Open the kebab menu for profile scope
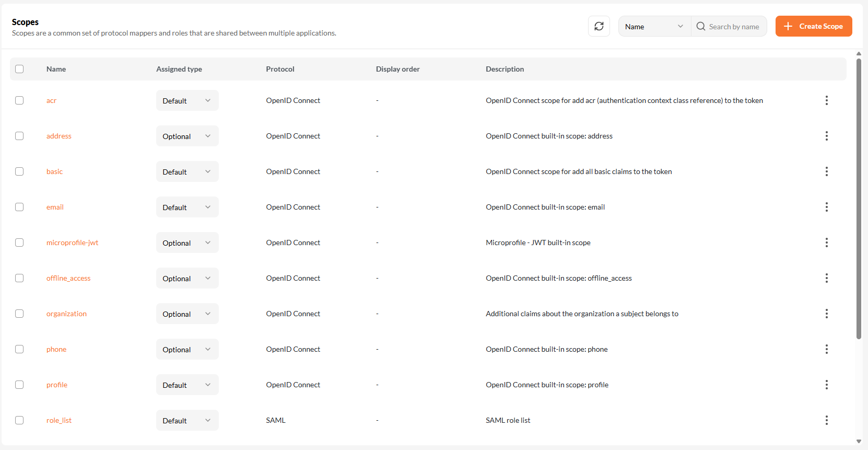Screen dimensions: 868x450 [826, 385]
